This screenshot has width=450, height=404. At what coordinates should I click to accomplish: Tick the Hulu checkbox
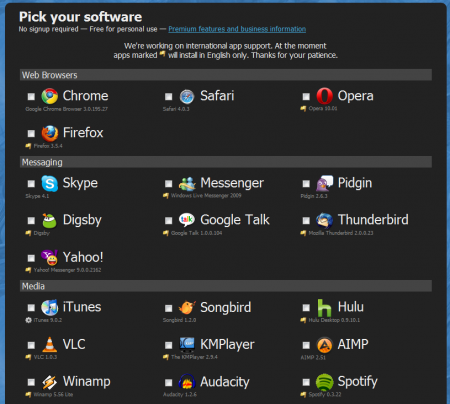pyautogui.click(x=306, y=308)
